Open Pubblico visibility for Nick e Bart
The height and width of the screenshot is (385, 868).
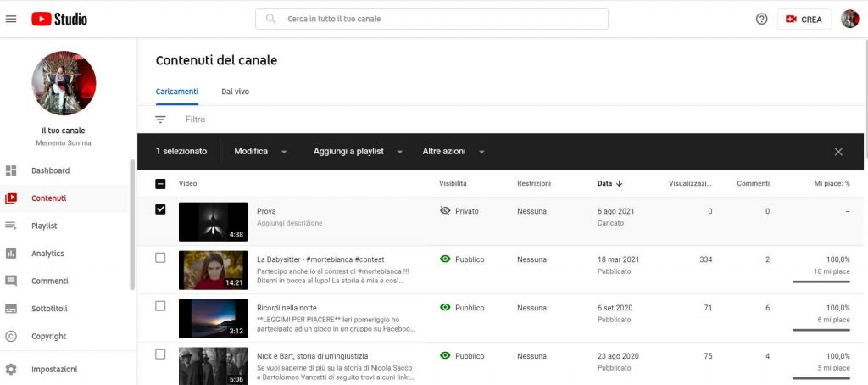470,355
